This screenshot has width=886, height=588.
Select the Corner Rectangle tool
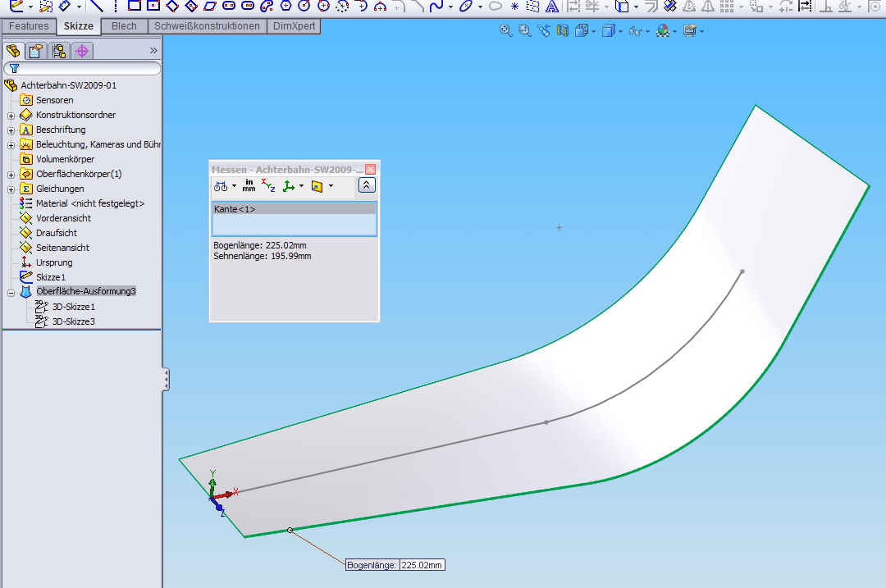[134, 6]
